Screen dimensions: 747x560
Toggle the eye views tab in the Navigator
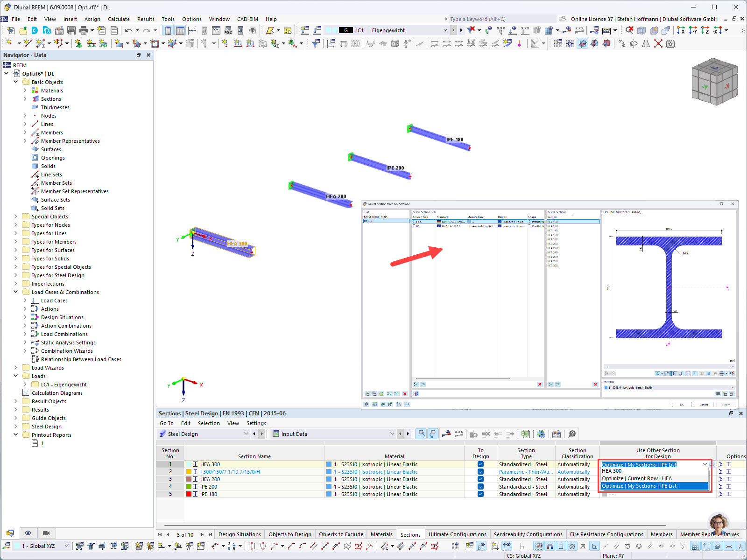[x=28, y=533]
